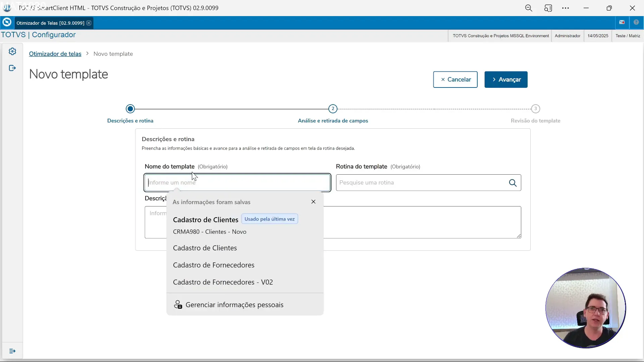Close the saved information autofill popup
This screenshot has width=644, height=362.
tap(313, 202)
